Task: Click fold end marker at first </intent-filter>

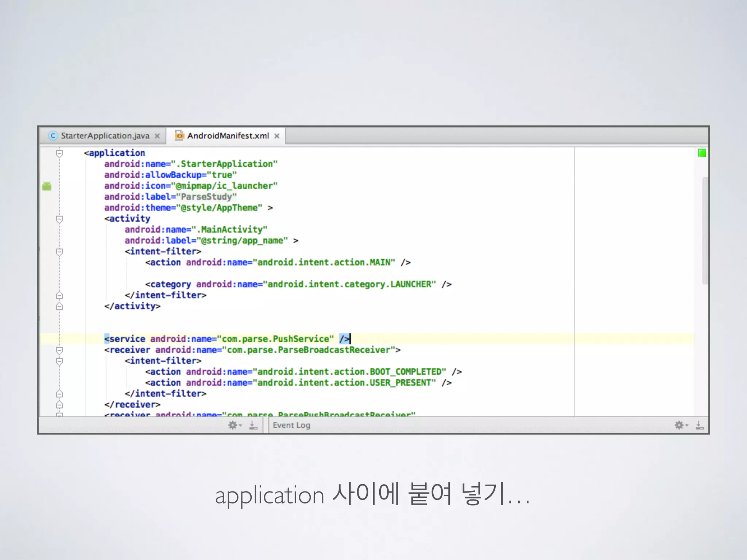Action: [59, 295]
